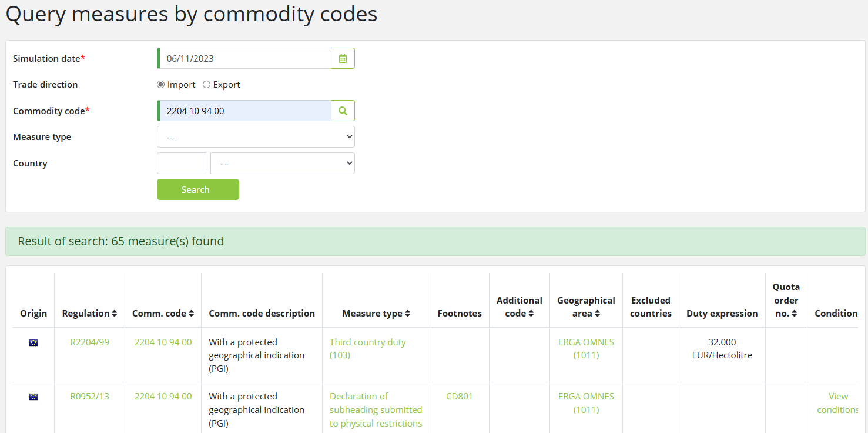Select the Export trade direction
The height and width of the screenshot is (433, 868).
(x=206, y=85)
